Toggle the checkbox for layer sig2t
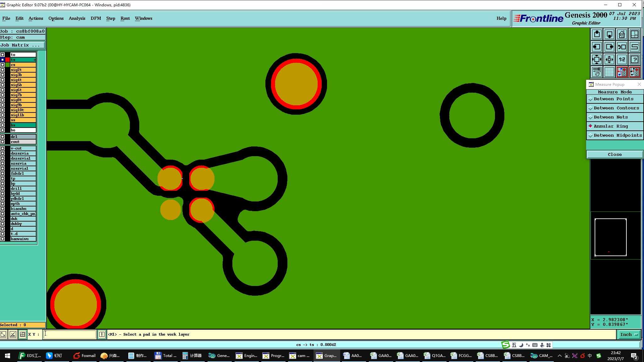The image size is (644, 362). coord(3,70)
